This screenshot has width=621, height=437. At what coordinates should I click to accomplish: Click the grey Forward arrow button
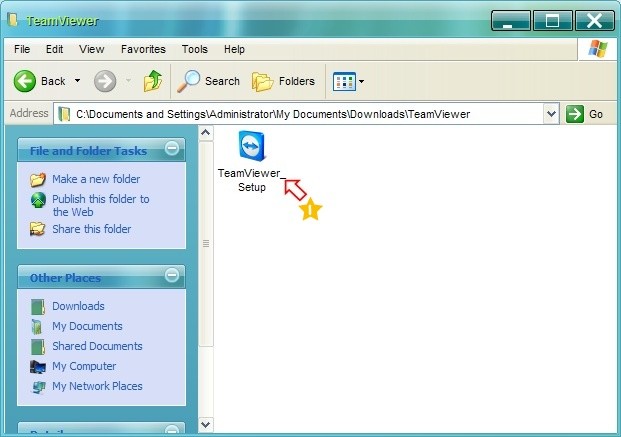(105, 81)
